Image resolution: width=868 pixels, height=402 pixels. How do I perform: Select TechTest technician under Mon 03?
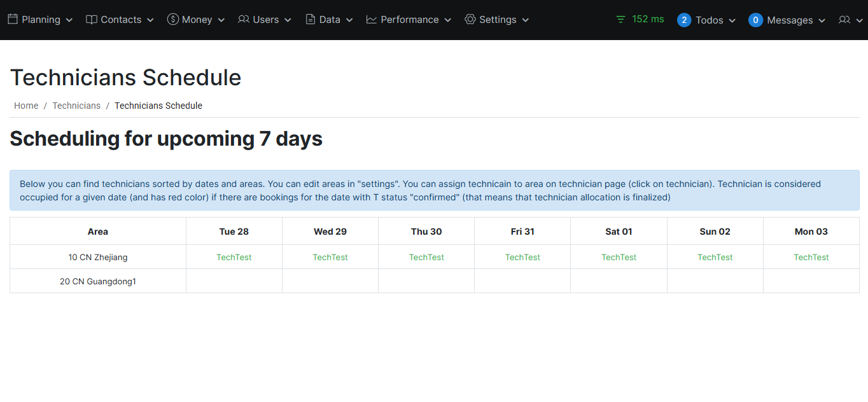tap(811, 258)
